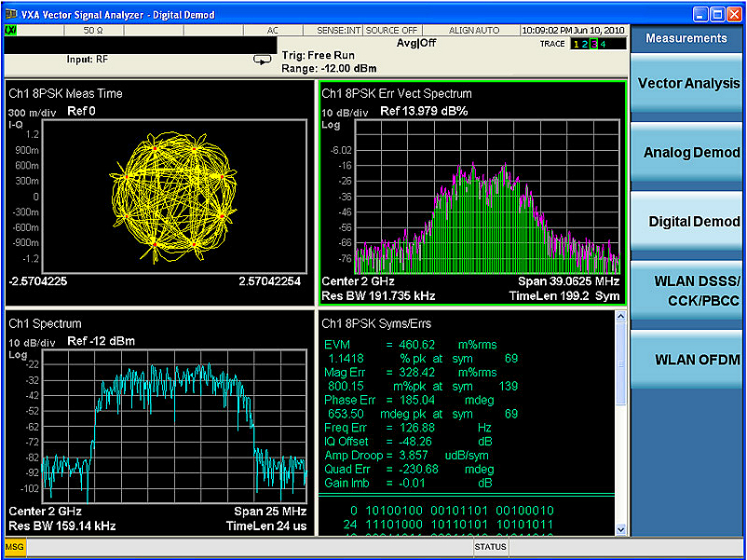Choose the Analog Demod measurement
This screenshot has width=747, height=560.
[x=687, y=153]
